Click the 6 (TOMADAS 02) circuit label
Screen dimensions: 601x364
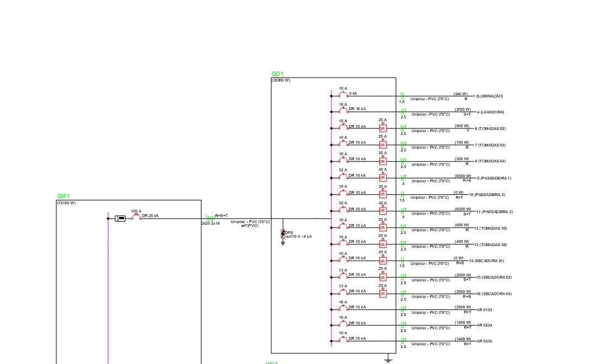point(490,129)
